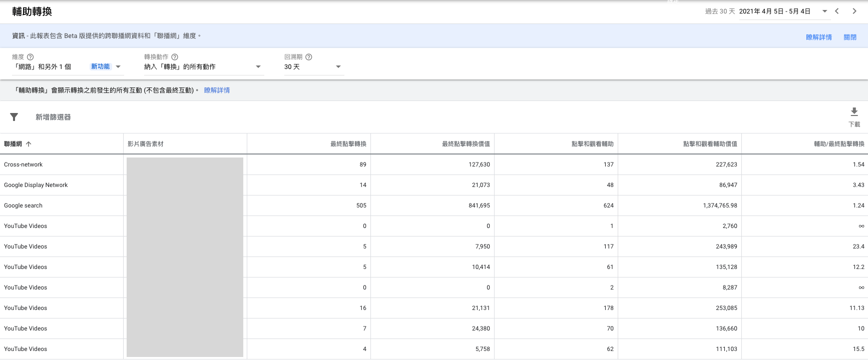
Task: Dismiss banner with 關閉 button
Action: tap(849, 37)
